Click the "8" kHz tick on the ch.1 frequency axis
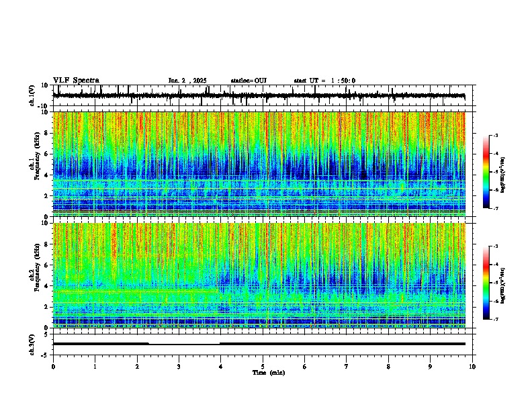 [47, 133]
